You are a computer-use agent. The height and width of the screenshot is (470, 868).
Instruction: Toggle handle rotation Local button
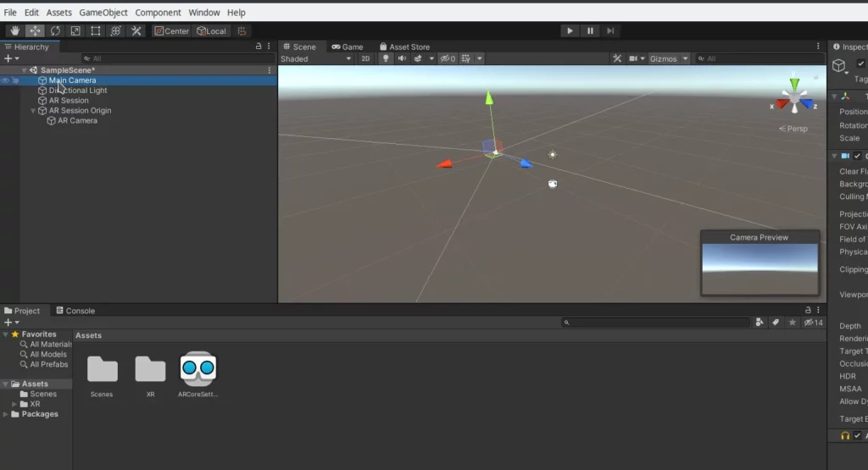tap(211, 31)
